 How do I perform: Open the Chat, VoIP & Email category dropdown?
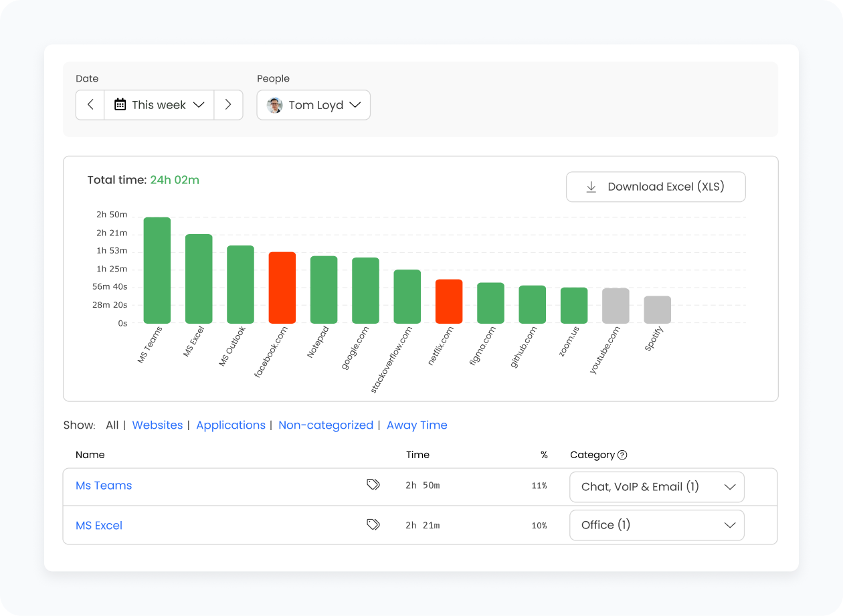coord(656,487)
